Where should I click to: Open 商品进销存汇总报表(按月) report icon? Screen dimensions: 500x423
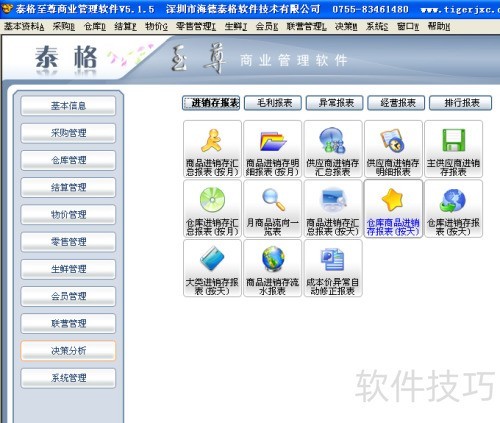pos(212,149)
